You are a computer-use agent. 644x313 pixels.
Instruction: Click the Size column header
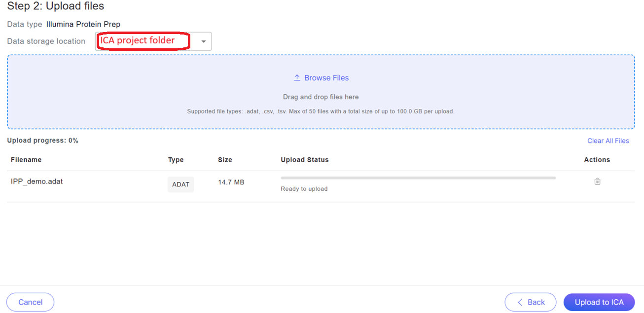pos(225,160)
